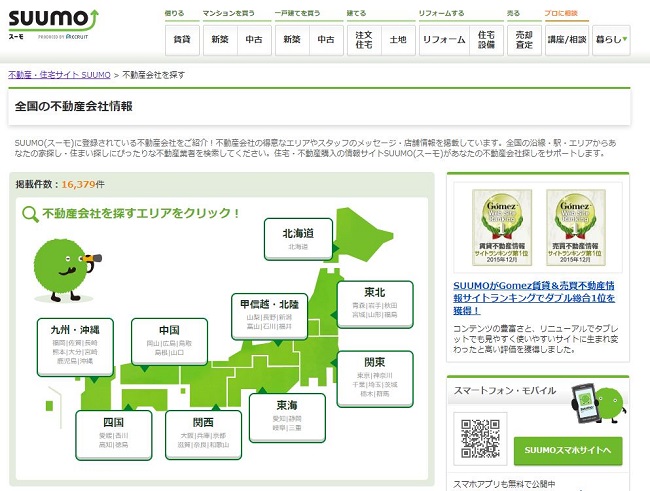The image size is (650, 491).
Task: Click the Suumo mascot with binoculars
Action: (66, 270)
